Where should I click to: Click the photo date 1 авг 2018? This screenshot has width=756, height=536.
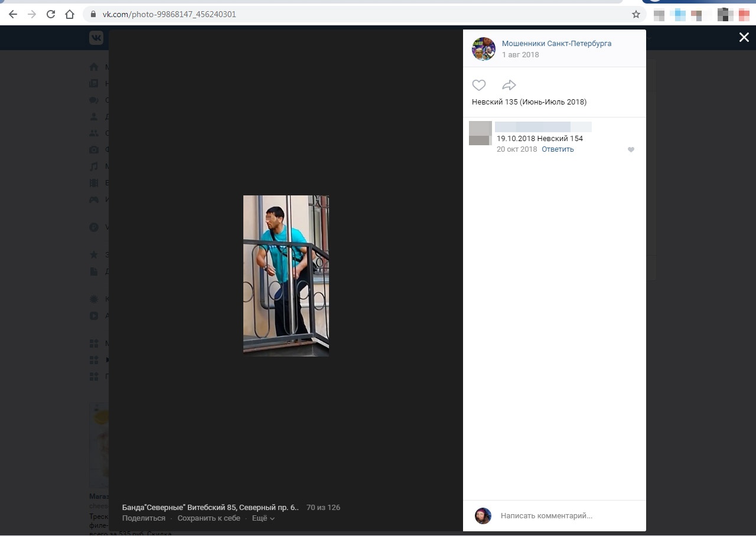[520, 55]
